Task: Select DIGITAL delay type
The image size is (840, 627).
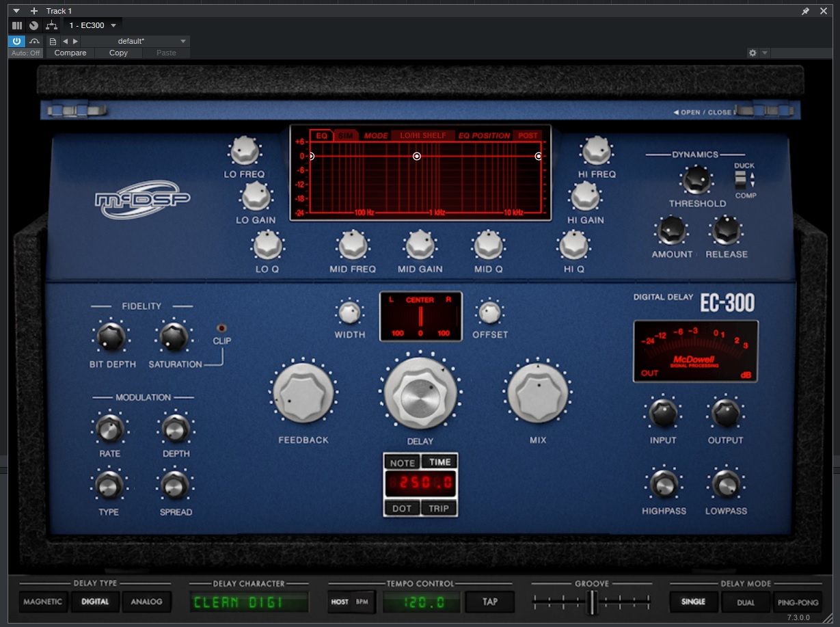Action: coord(95,602)
